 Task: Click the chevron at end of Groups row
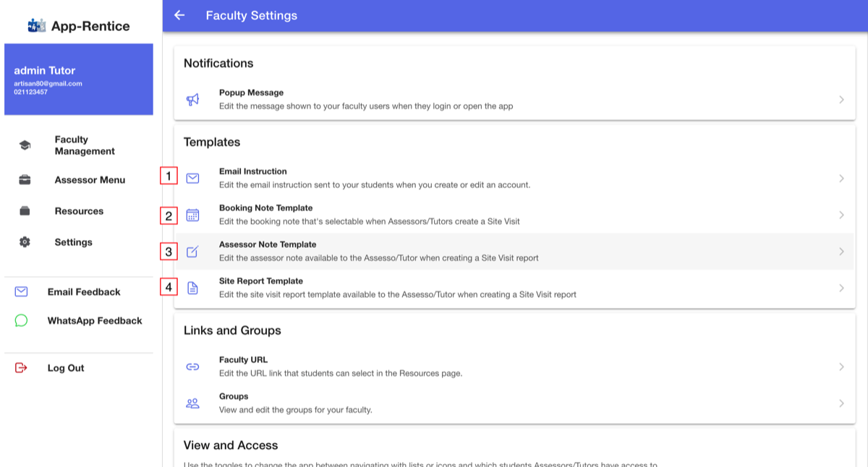click(841, 403)
